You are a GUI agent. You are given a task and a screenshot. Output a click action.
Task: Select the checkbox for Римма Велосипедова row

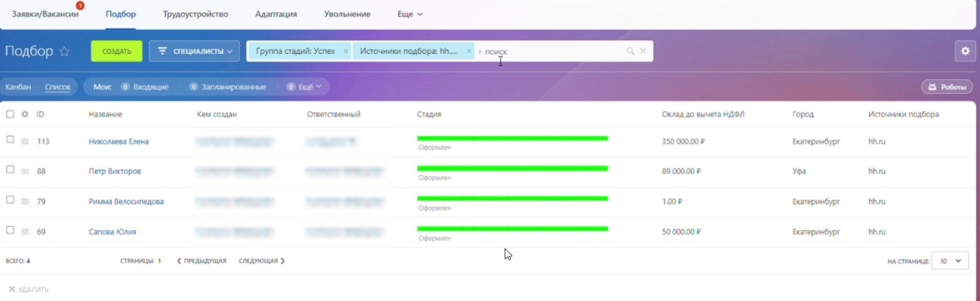click(x=10, y=199)
